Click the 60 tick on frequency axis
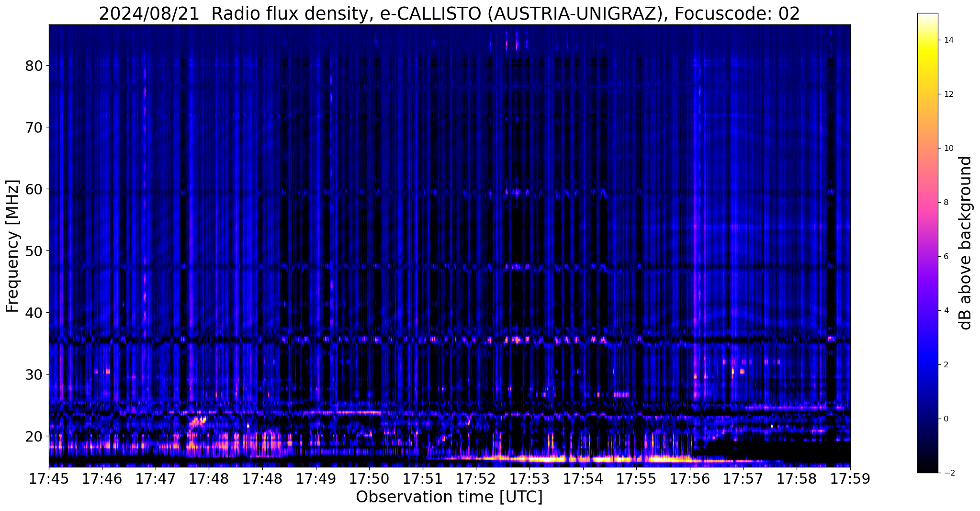The width and height of the screenshot is (980, 511). coord(34,189)
